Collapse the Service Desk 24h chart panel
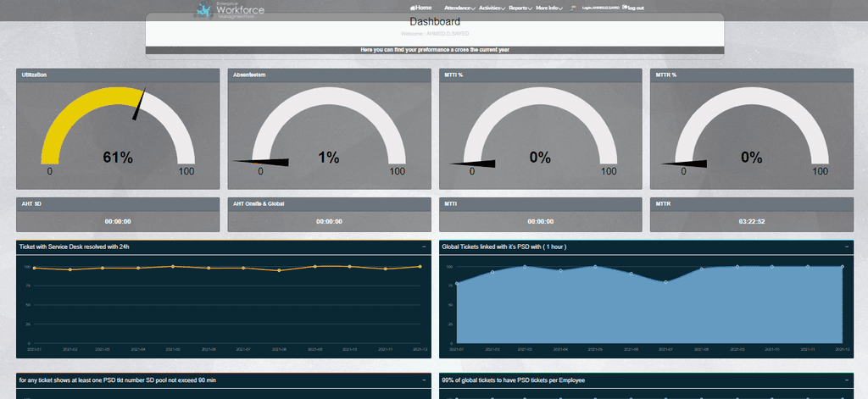The width and height of the screenshot is (868, 399). click(424, 247)
